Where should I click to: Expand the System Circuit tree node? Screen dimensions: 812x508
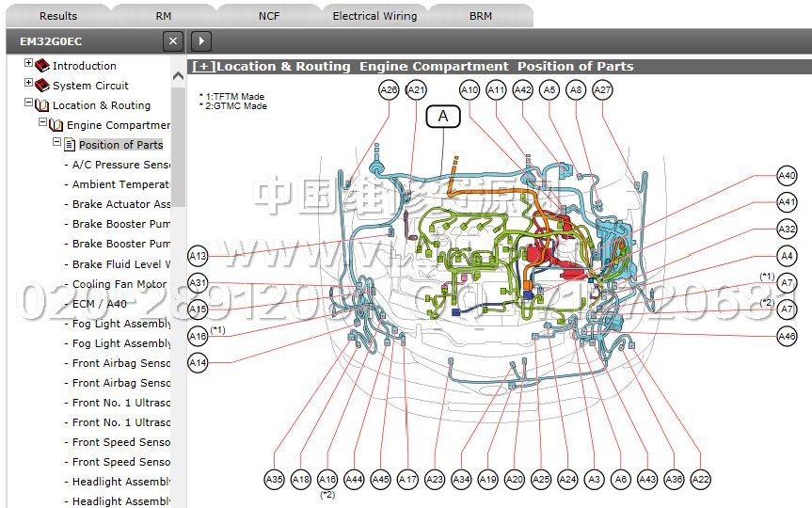pyautogui.click(x=28, y=84)
